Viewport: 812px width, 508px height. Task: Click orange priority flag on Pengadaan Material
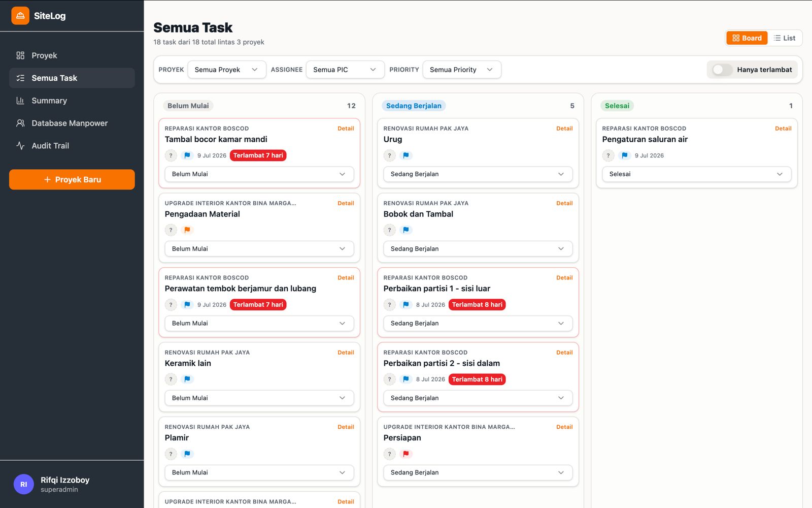click(x=187, y=230)
